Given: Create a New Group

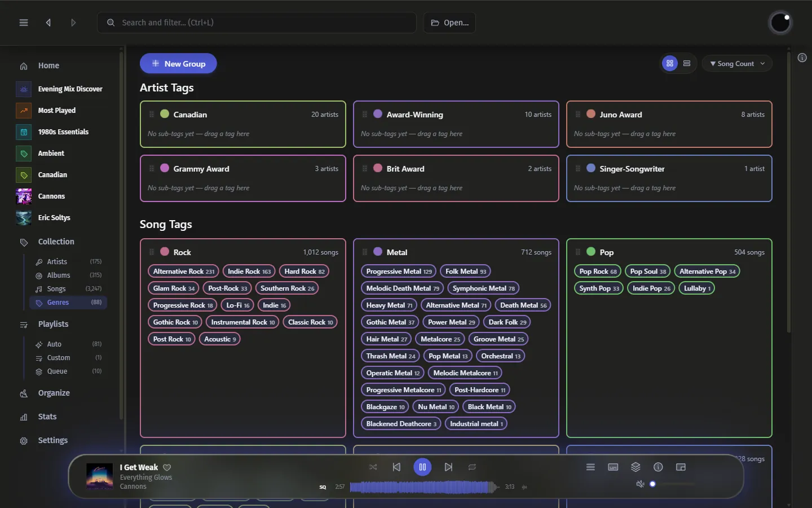Looking at the screenshot, I should point(178,63).
